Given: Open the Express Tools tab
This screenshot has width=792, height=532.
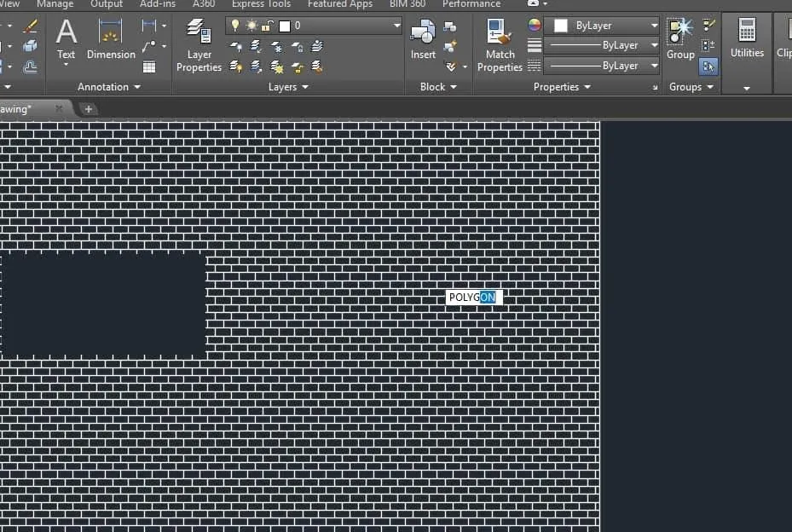Looking at the screenshot, I should pos(261,4).
